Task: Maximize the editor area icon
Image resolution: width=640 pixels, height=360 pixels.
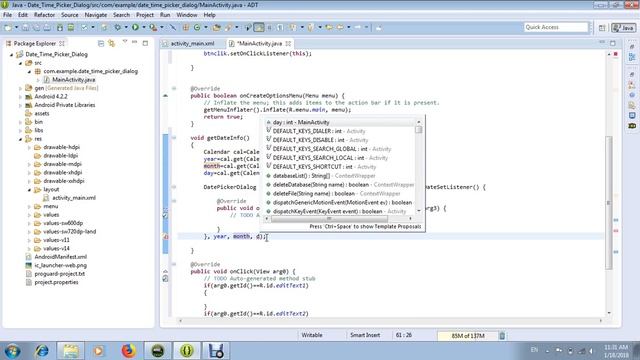Action: point(613,43)
